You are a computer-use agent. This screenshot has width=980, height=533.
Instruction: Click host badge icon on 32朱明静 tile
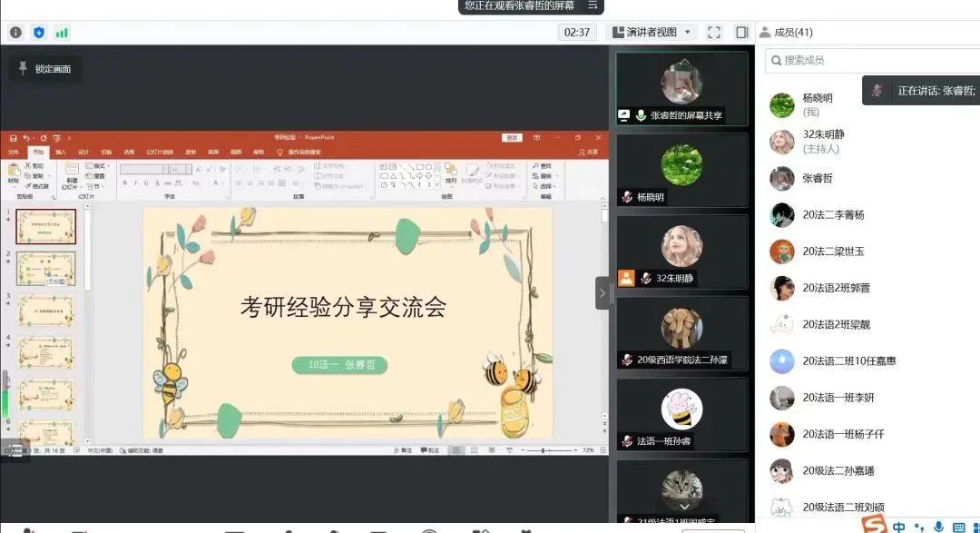point(625,278)
